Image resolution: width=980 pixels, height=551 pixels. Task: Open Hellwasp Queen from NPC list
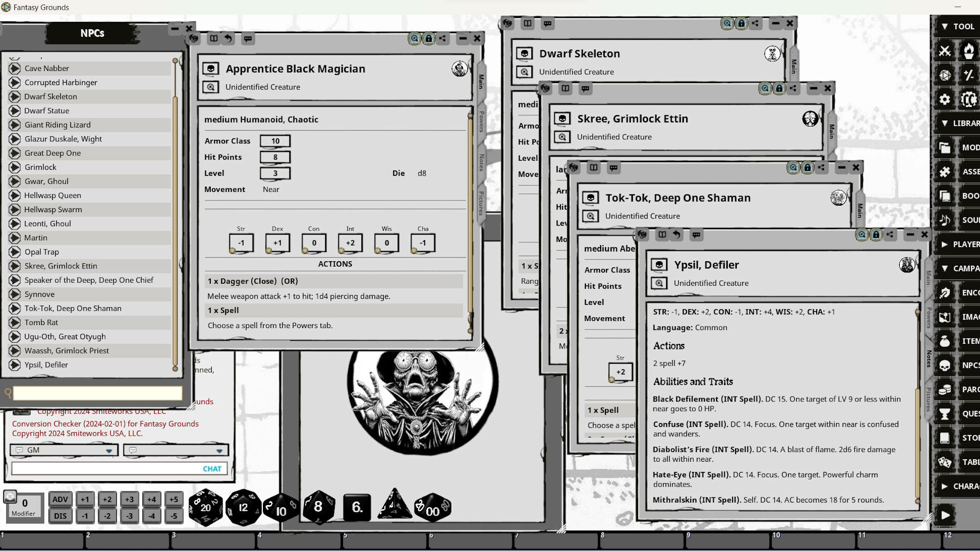[x=53, y=195]
